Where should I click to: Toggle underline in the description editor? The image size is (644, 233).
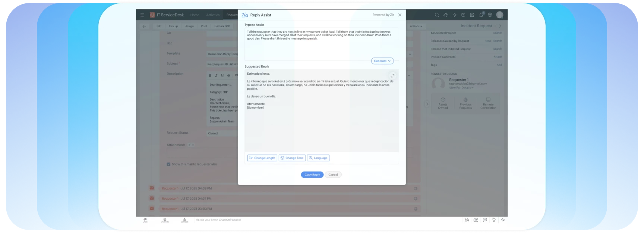point(222,75)
